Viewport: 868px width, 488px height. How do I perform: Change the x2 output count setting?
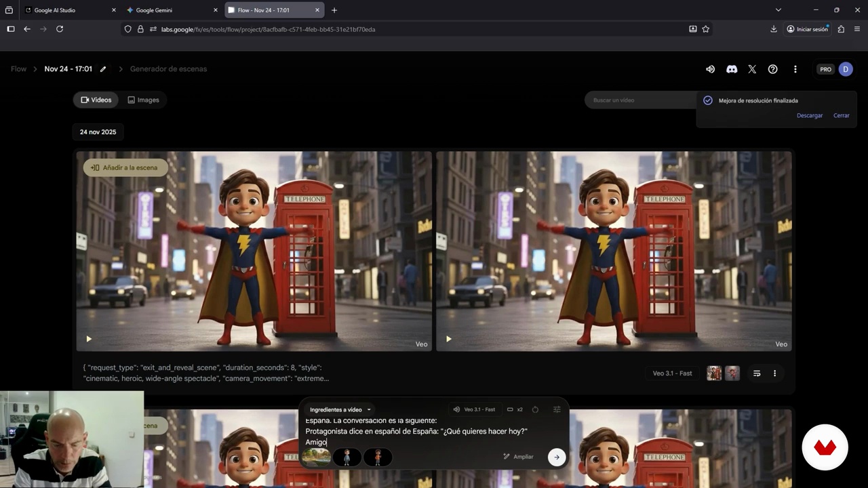pos(515,409)
